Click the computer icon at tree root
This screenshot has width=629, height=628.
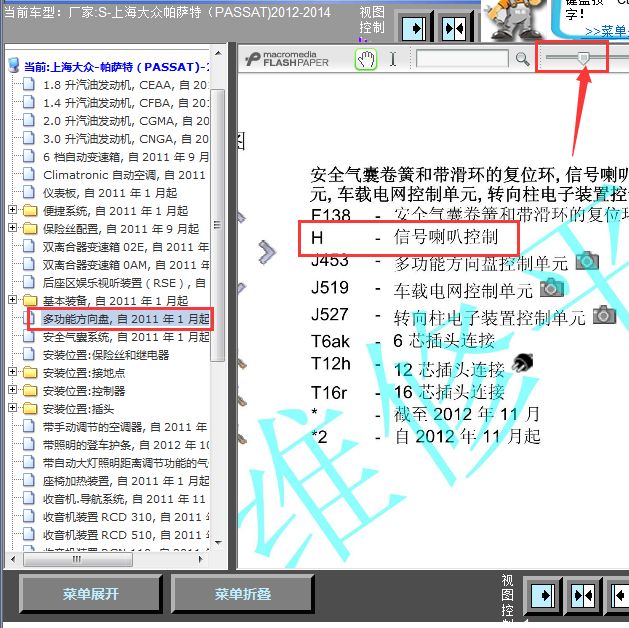[x=14, y=66]
